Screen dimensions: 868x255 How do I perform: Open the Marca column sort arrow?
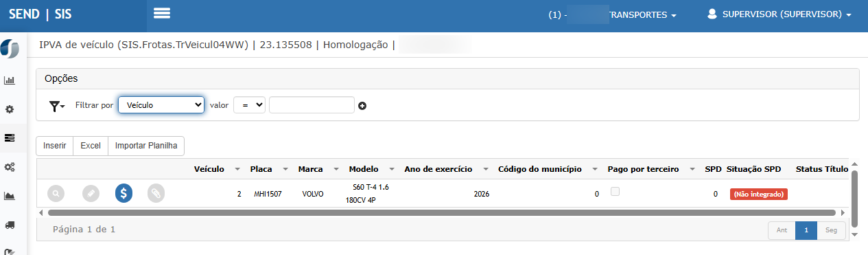(x=336, y=169)
